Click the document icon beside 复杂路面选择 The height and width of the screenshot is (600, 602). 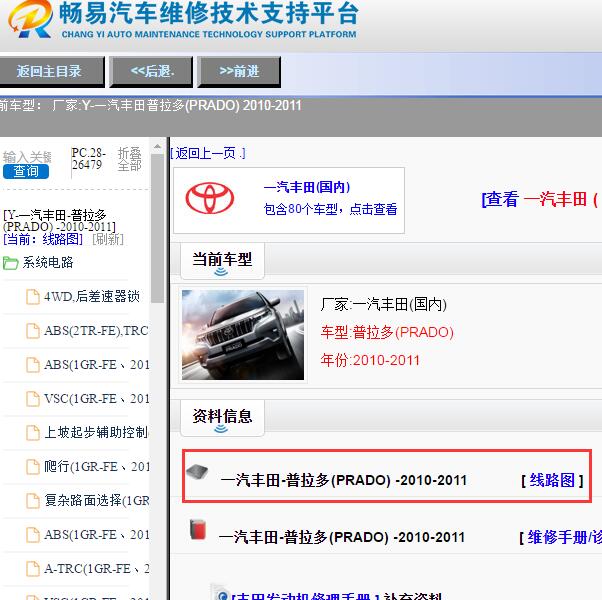[x=33, y=501]
